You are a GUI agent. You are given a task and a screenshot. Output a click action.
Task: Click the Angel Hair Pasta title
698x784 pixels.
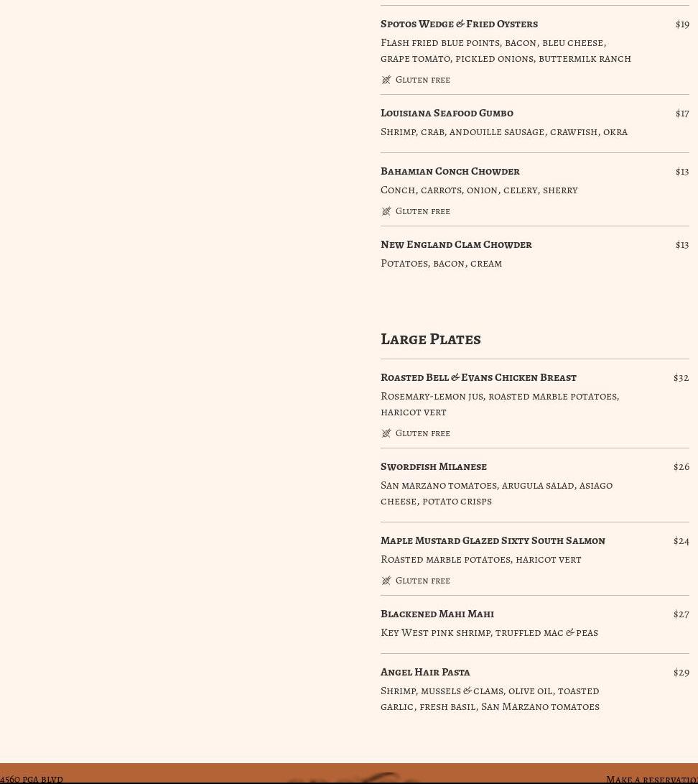point(425,672)
